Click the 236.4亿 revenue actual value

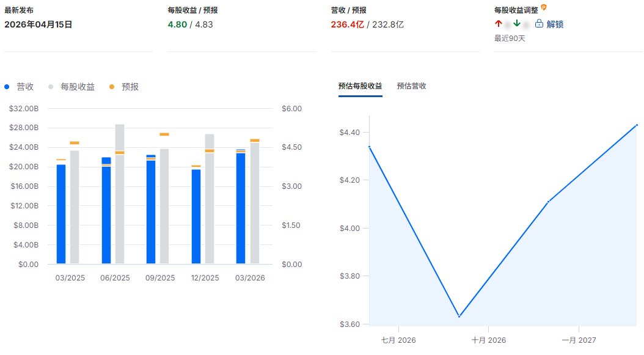click(x=348, y=24)
